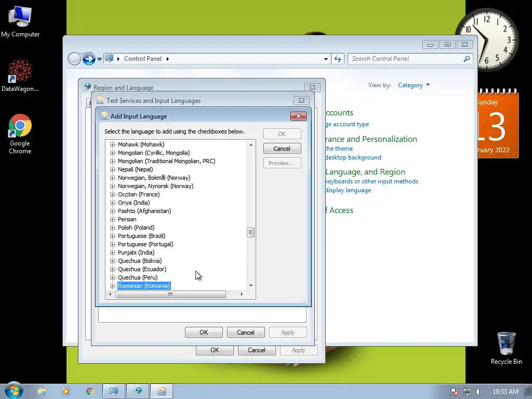Expand Persian language node
The height and width of the screenshot is (399, 532).
[x=112, y=220]
